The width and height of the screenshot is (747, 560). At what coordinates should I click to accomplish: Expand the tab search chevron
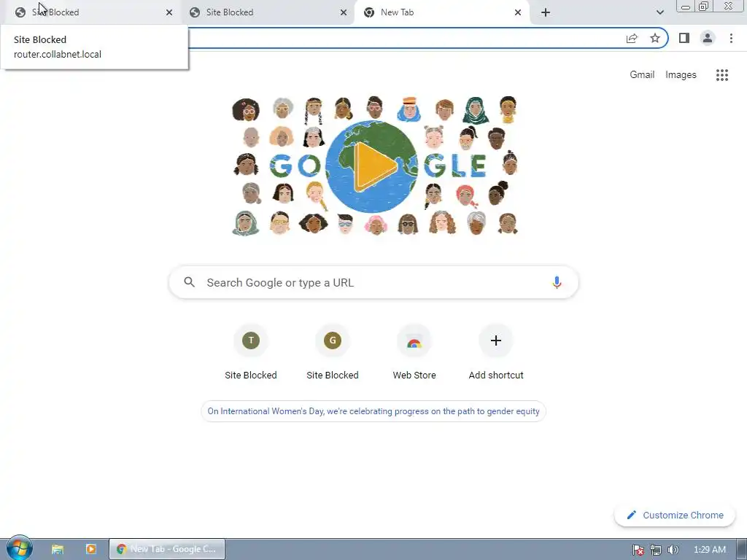click(659, 12)
